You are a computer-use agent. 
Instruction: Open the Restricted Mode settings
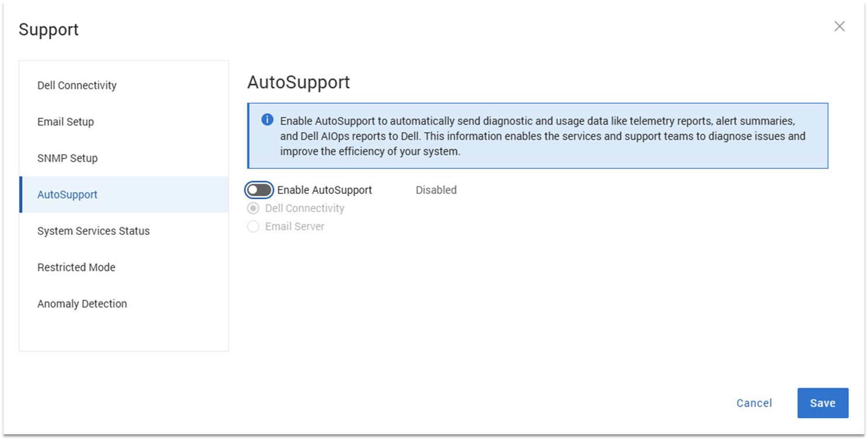[76, 267]
